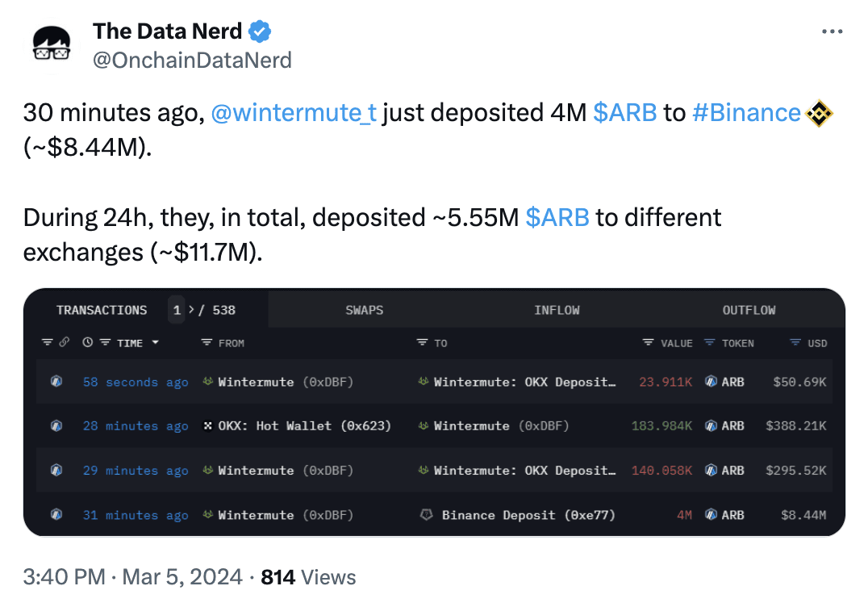Switch to the SWAPS tab

[364, 309]
